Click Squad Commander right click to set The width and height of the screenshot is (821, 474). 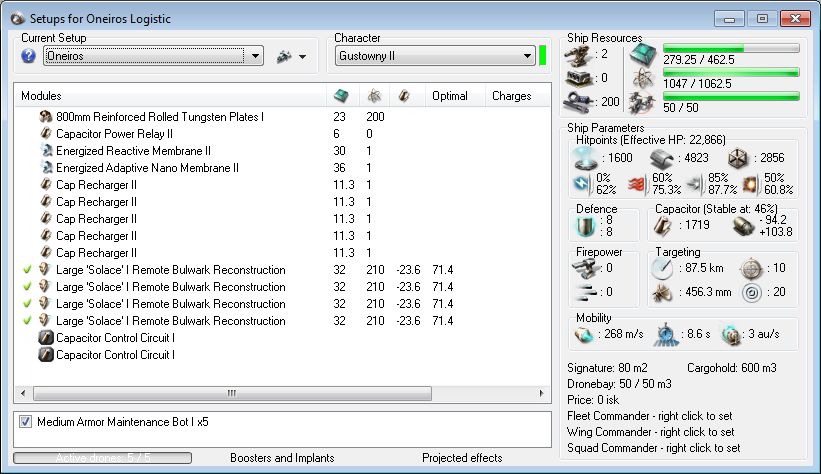click(x=653, y=448)
